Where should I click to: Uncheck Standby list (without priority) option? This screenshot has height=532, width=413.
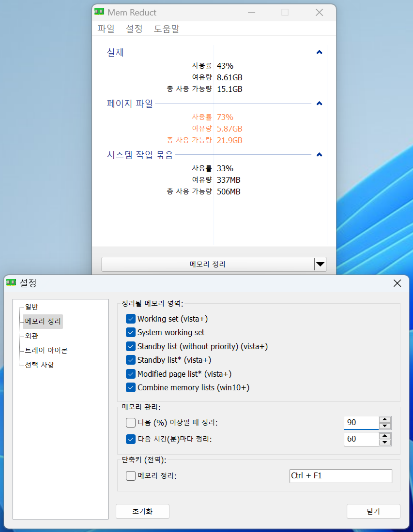pos(131,346)
